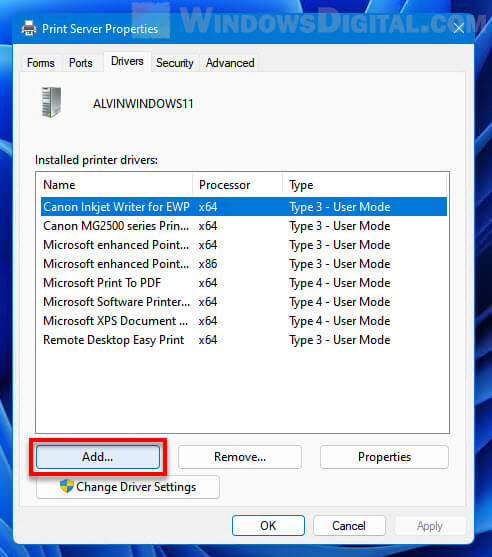Click Change Driver Settings button
The height and width of the screenshot is (557, 492).
point(128,487)
